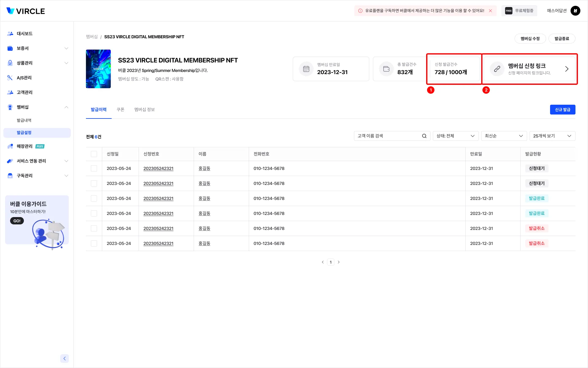Click the 멤버십 수정 button

pyautogui.click(x=530, y=39)
